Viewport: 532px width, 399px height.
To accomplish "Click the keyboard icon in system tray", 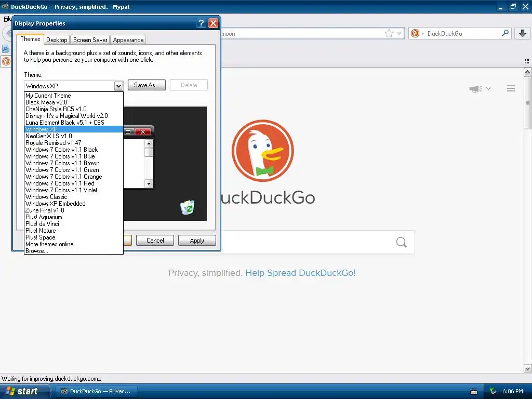I will pos(474,392).
